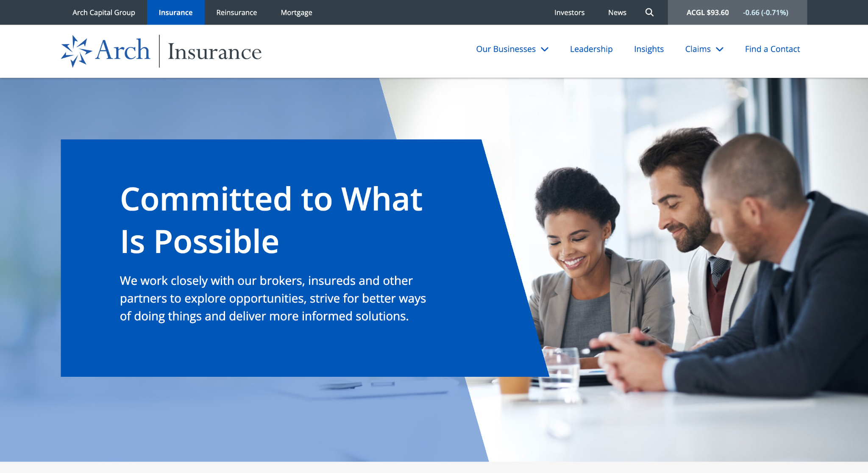View the Insights page

point(649,49)
